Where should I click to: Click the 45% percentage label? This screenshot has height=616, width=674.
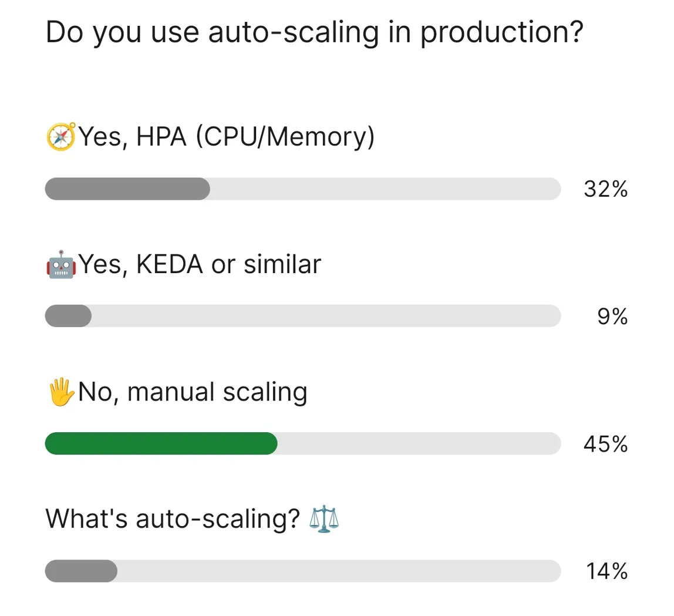coord(605,443)
